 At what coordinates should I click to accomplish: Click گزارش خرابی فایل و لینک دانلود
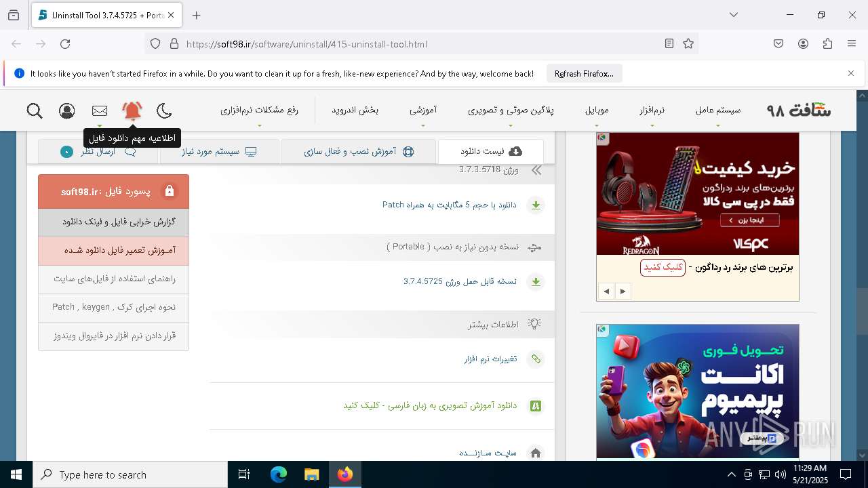tap(113, 222)
